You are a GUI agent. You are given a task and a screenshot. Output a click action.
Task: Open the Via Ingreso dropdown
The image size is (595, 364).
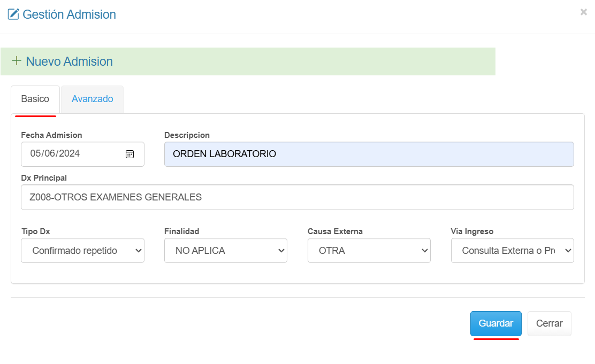coord(512,250)
